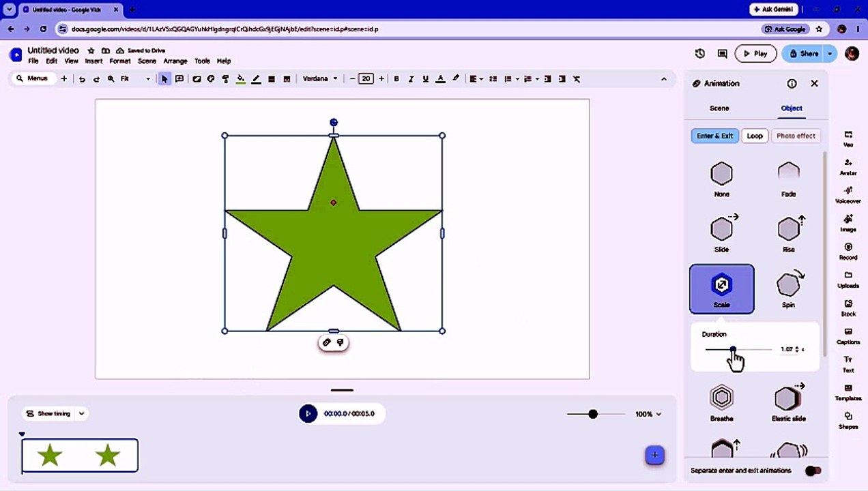
Task: Open the Captions sidebar tool
Action: click(848, 336)
